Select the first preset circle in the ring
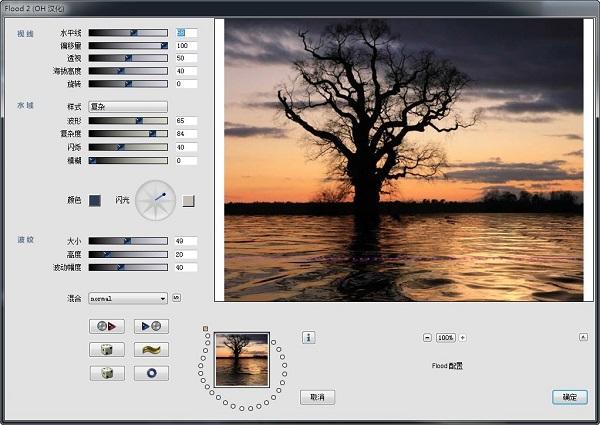600x425 pixels. pos(207,336)
